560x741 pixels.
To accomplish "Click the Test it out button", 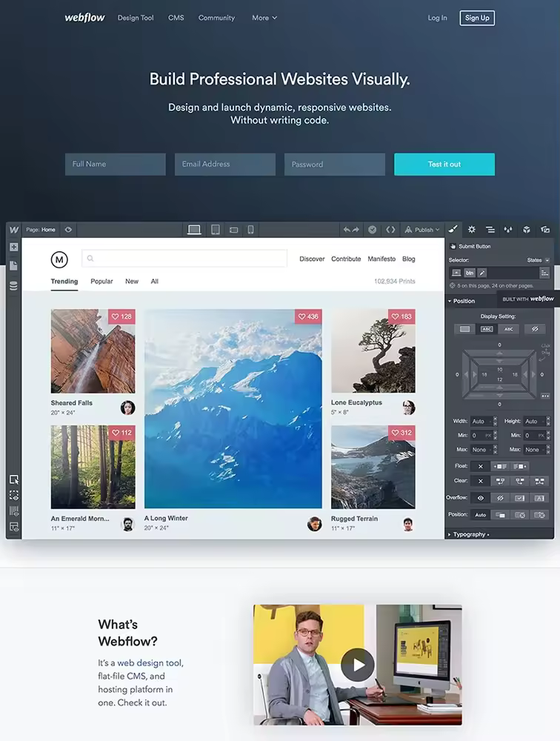I will pos(444,165).
